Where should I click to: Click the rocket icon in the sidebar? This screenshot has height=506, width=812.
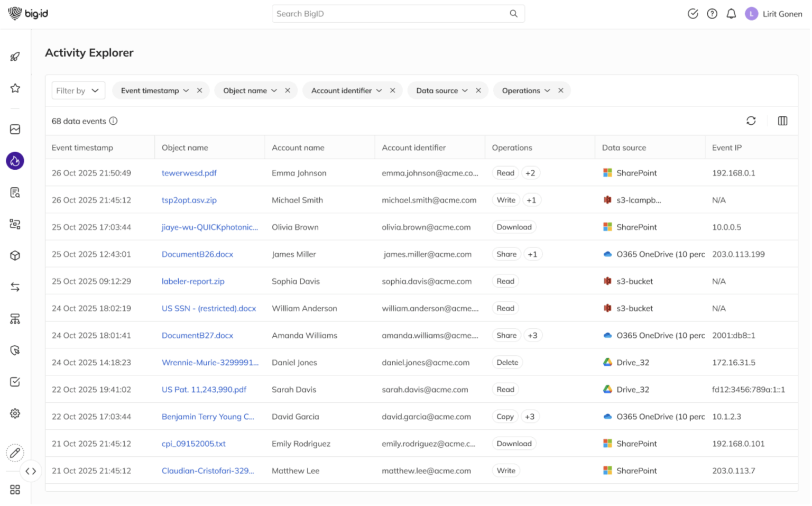(15, 57)
